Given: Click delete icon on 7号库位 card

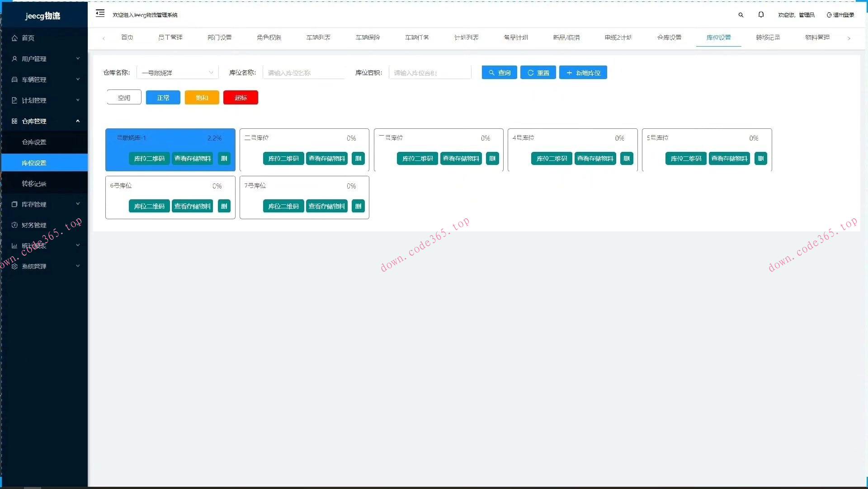Looking at the screenshot, I should [358, 207].
